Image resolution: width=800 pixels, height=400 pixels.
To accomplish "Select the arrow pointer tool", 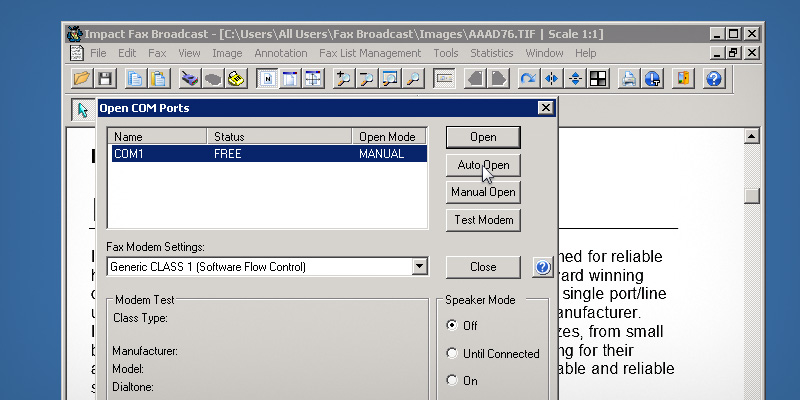I will click(x=82, y=109).
